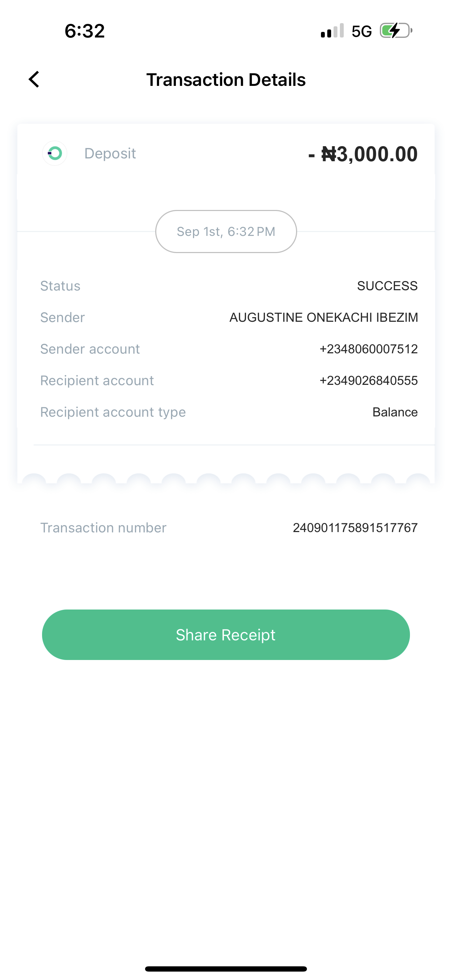The image size is (452, 980).
Task: Tap the transaction number value
Action: point(355,528)
